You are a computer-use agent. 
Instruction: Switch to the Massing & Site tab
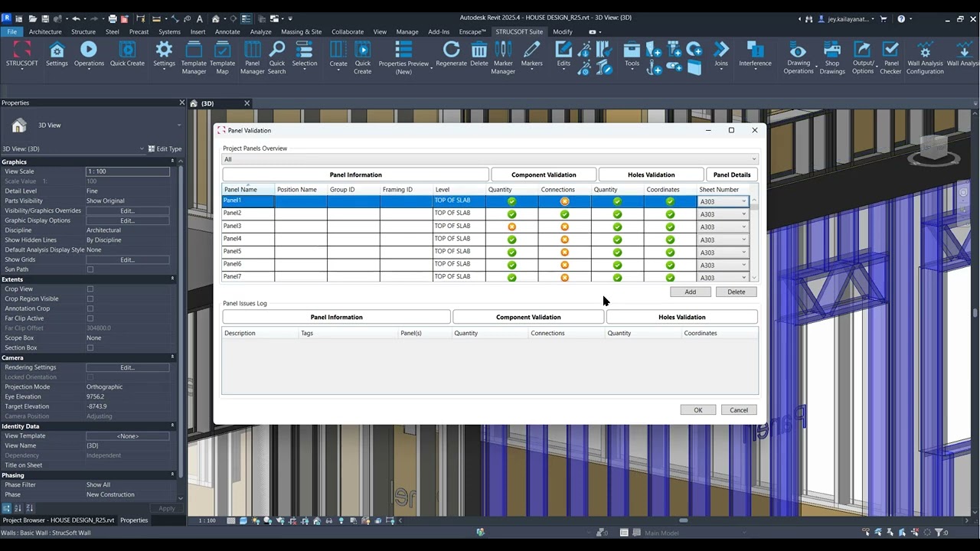(x=301, y=31)
